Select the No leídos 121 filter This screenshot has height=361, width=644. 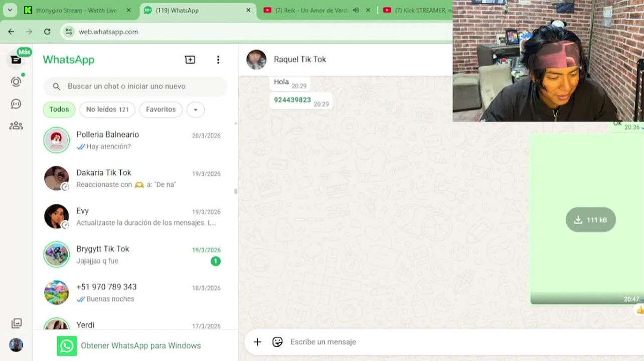tap(107, 109)
